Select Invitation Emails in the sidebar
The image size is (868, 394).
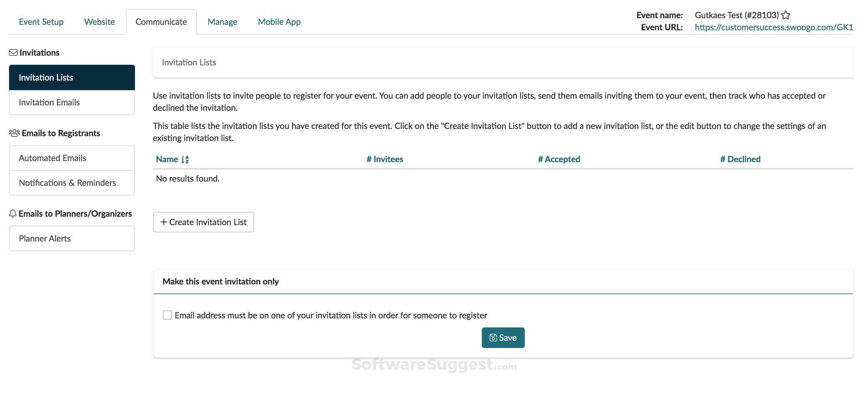49,102
